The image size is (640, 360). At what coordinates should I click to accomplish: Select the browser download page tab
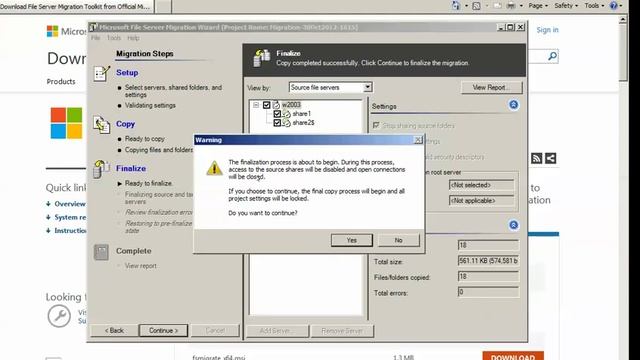click(76, 7)
